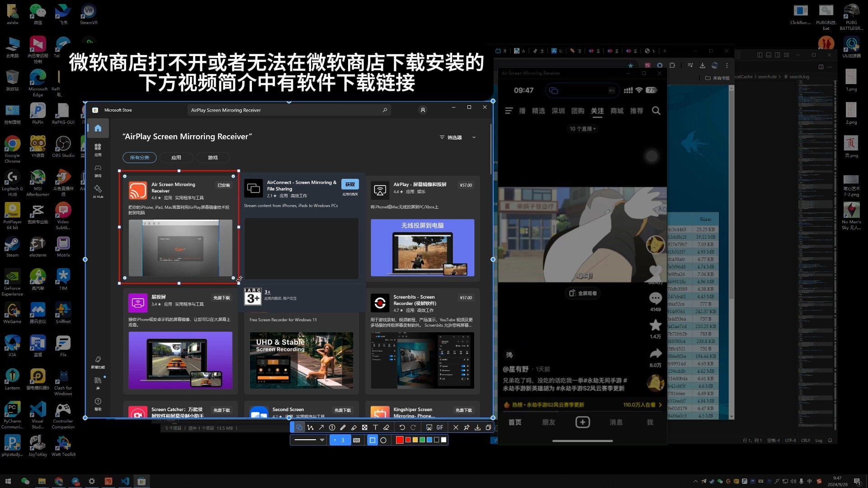Expand the filters (筛选器) chevron
This screenshot has height=488, width=868.
coord(474,137)
